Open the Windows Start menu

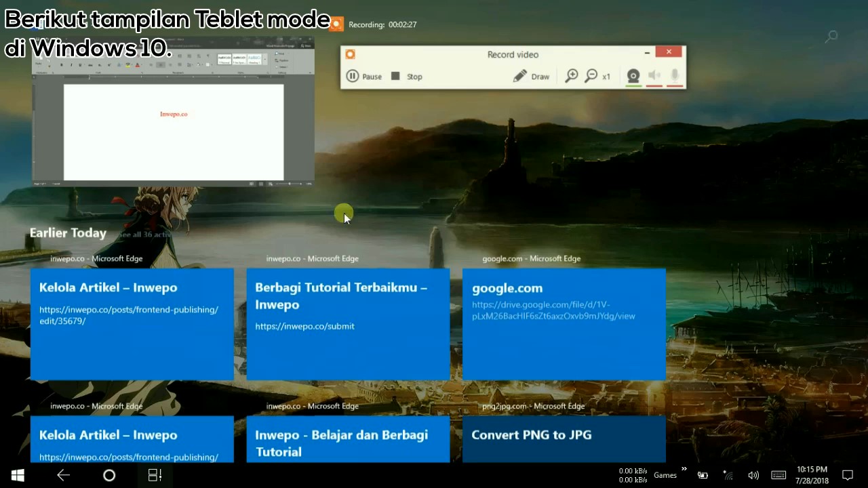[x=18, y=475]
